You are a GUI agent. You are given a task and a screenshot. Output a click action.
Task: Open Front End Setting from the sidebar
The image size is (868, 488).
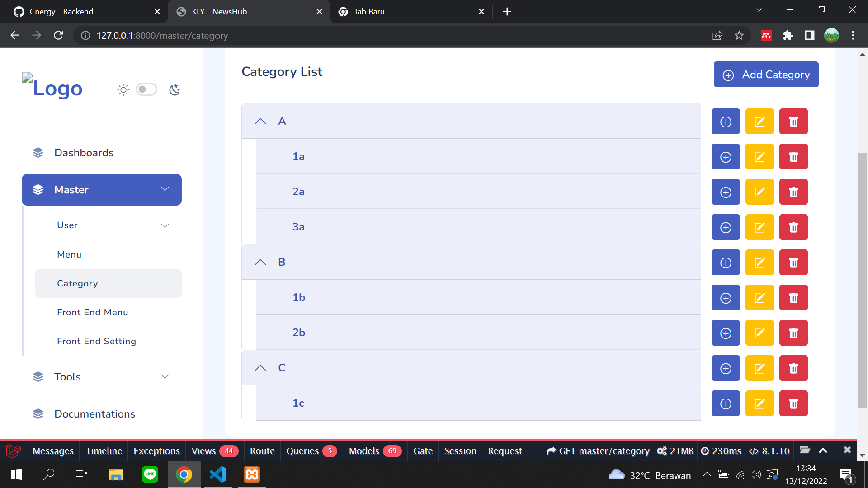[96, 341]
